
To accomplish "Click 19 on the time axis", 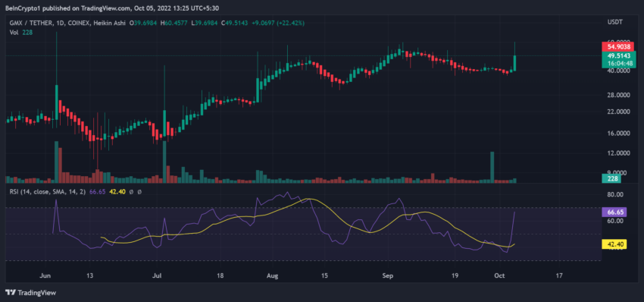I will tap(455, 275).
